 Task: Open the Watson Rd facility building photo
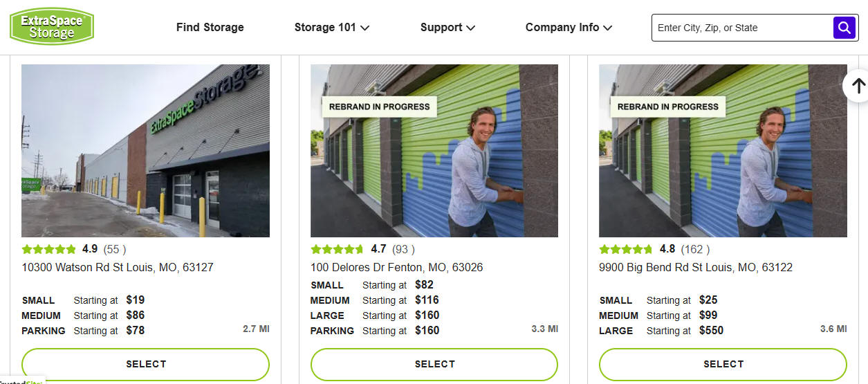145,151
